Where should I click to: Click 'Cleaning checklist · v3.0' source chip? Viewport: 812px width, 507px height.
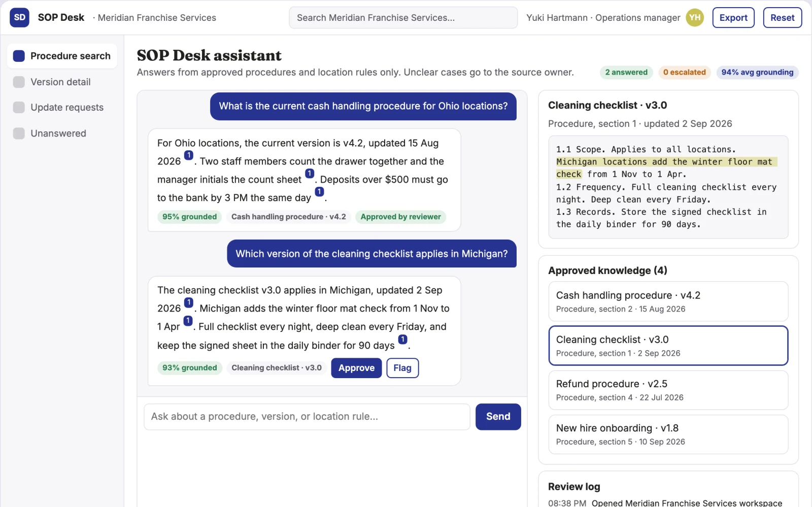(277, 368)
